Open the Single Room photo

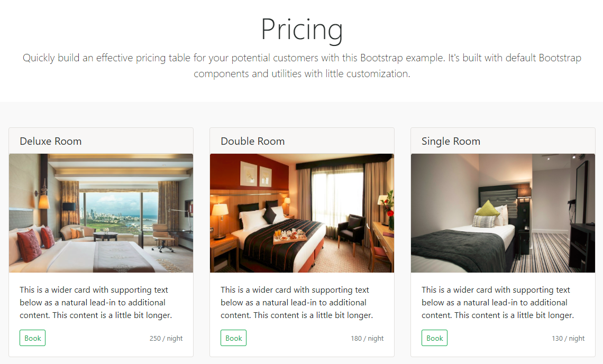(x=503, y=212)
